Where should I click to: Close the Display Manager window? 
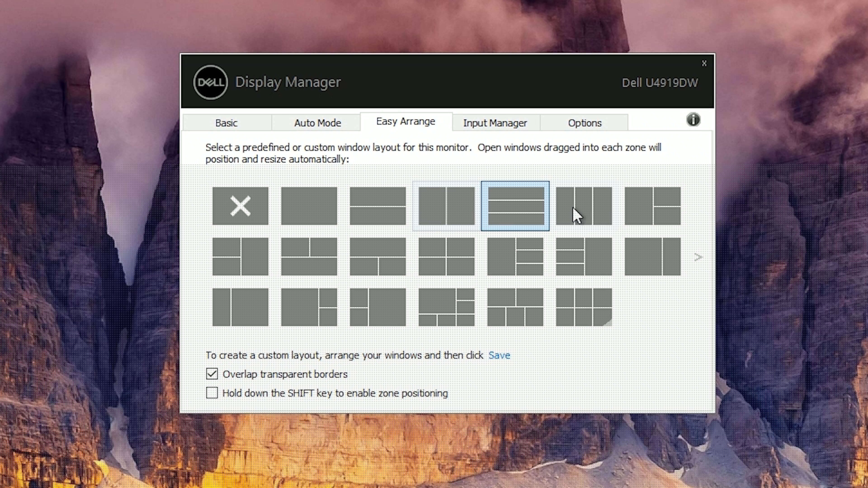[704, 63]
